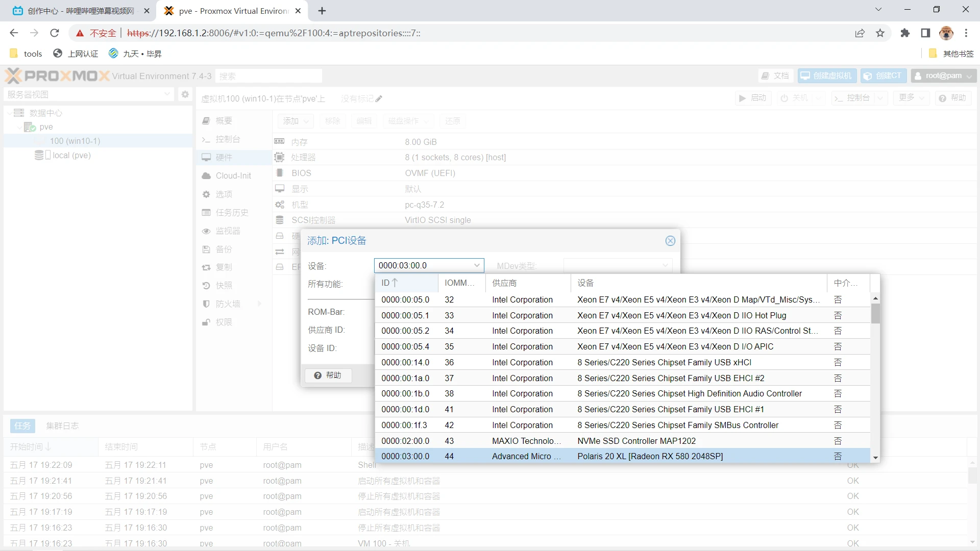Bookmark this page with star icon

(x=880, y=33)
